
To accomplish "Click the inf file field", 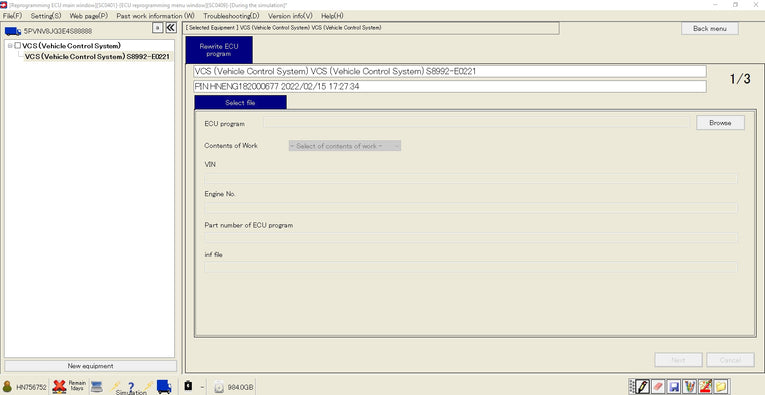I will coord(471,267).
